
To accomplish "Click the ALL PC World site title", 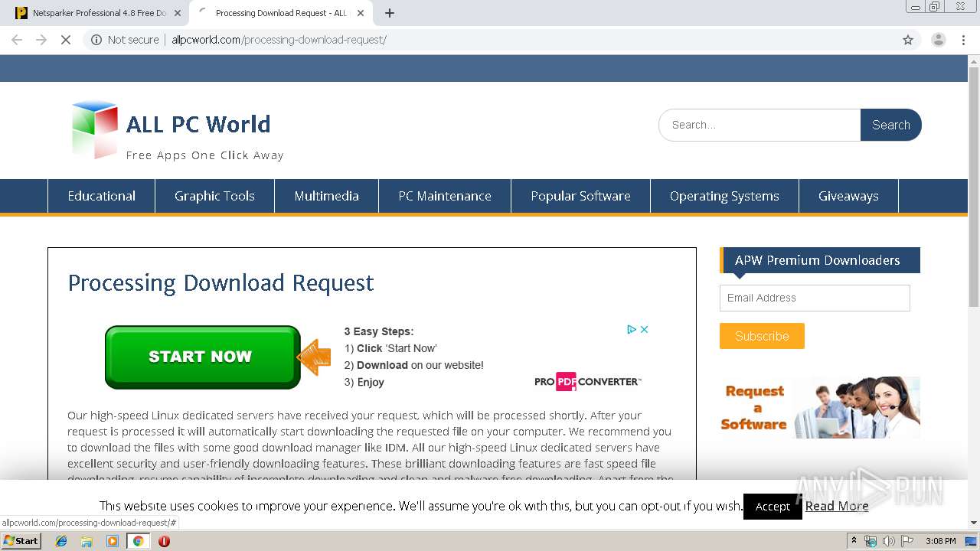I will (198, 124).
